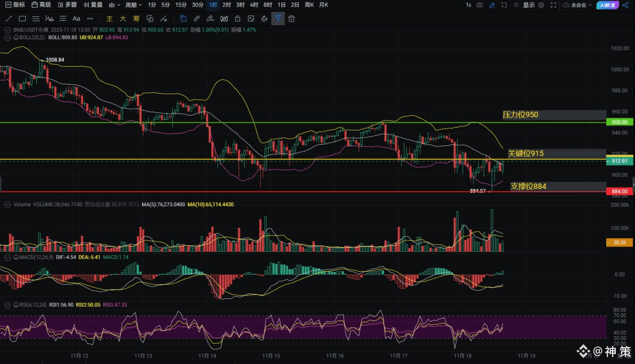Switch to the 15分 timeframe
This screenshot has width=635, height=364.
click(181, 5)
